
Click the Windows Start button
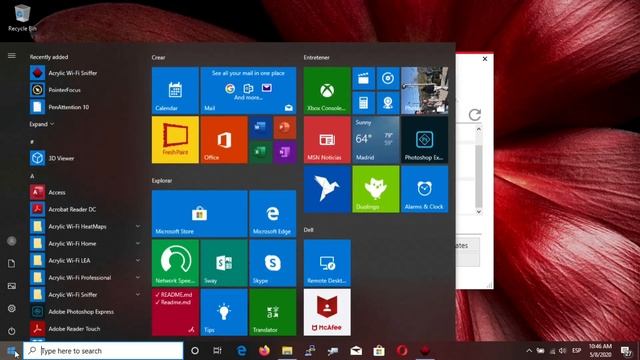click(x=11, y=351)
